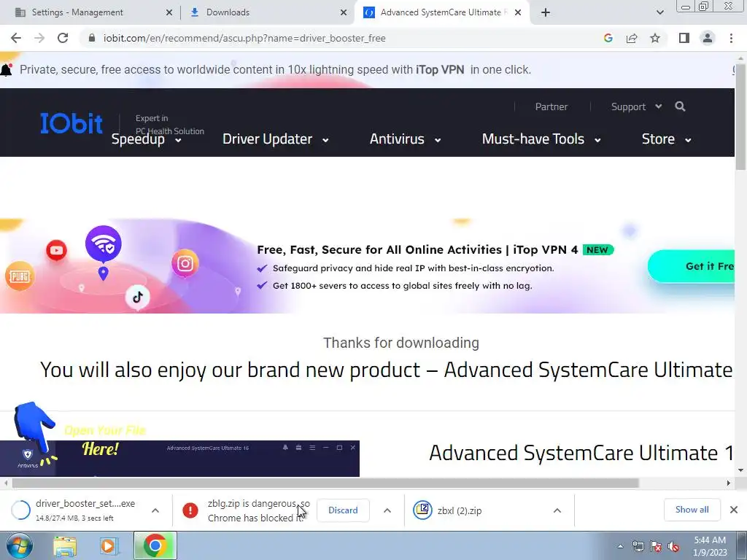Click the Chrome taskbar icon
This screenshot has height=560, width=747.
pos(155,545)
